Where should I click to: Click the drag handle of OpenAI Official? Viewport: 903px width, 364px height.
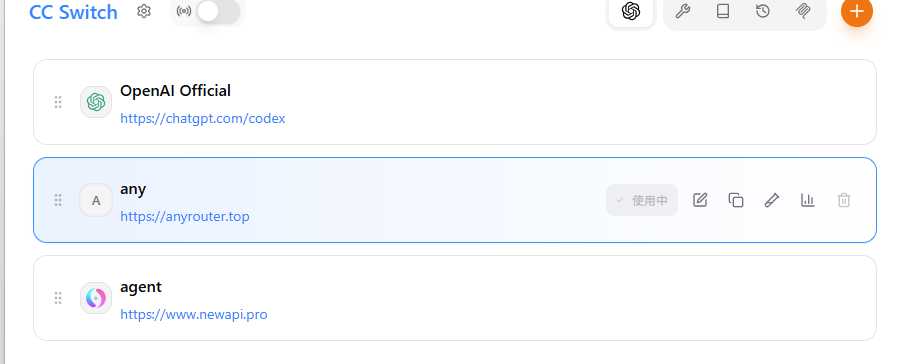click(x=58, y=102)
